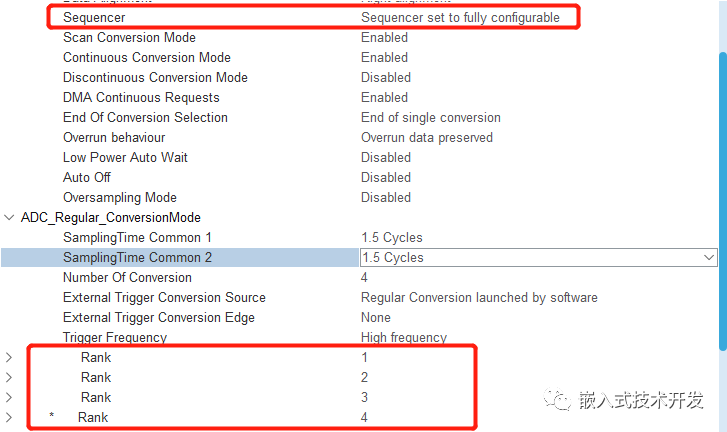Select the Oversampling Mode row
Image resolution: width=727 pixels, height=432 pixels.
click(x=359, y=197)
